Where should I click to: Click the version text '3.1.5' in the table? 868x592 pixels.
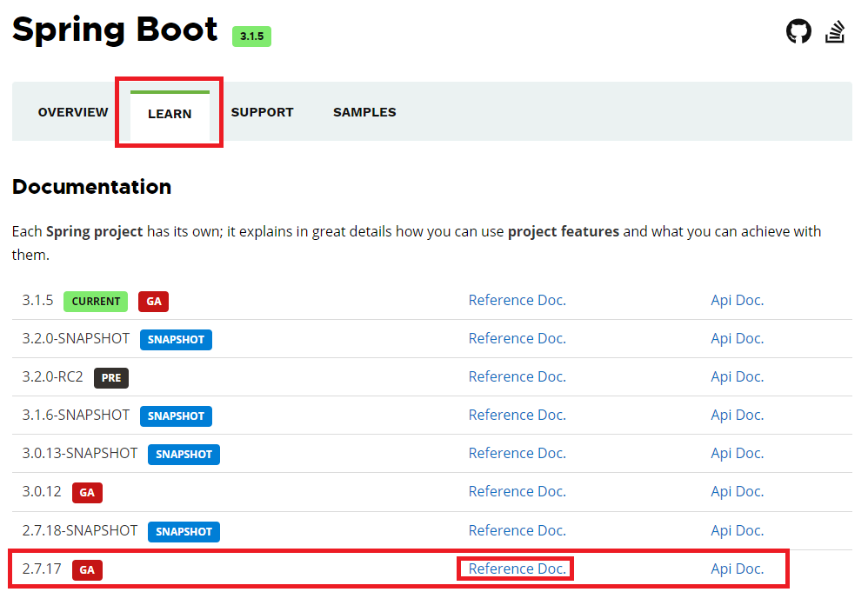click(x=37, y=300)
